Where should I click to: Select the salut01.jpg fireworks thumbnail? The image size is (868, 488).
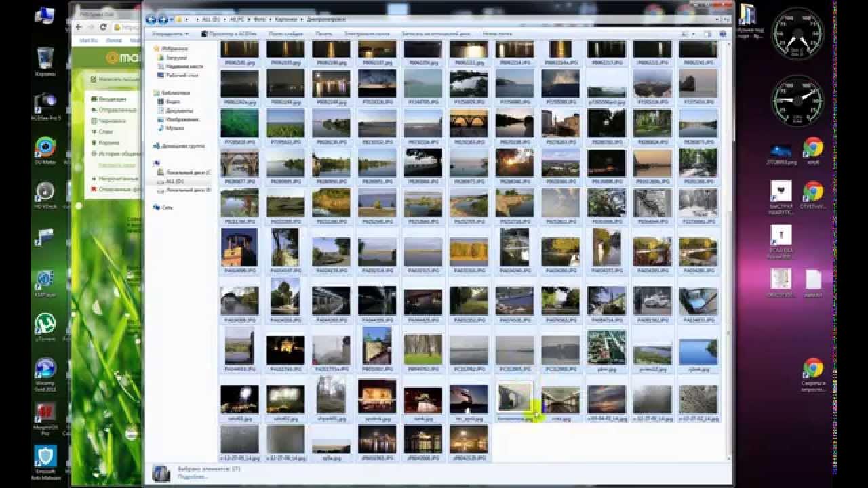(239, 399)
